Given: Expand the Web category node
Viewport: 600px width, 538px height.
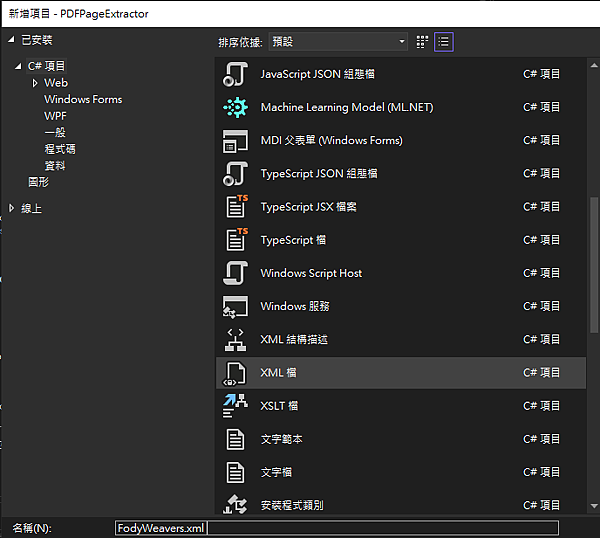Looking at the screenshot, I should [x=35, y=83].
